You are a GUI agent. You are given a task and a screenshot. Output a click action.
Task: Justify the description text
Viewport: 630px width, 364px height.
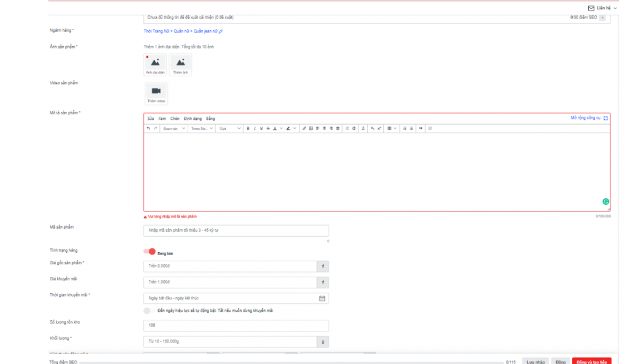pyautogui.click(x=338, y=129)
